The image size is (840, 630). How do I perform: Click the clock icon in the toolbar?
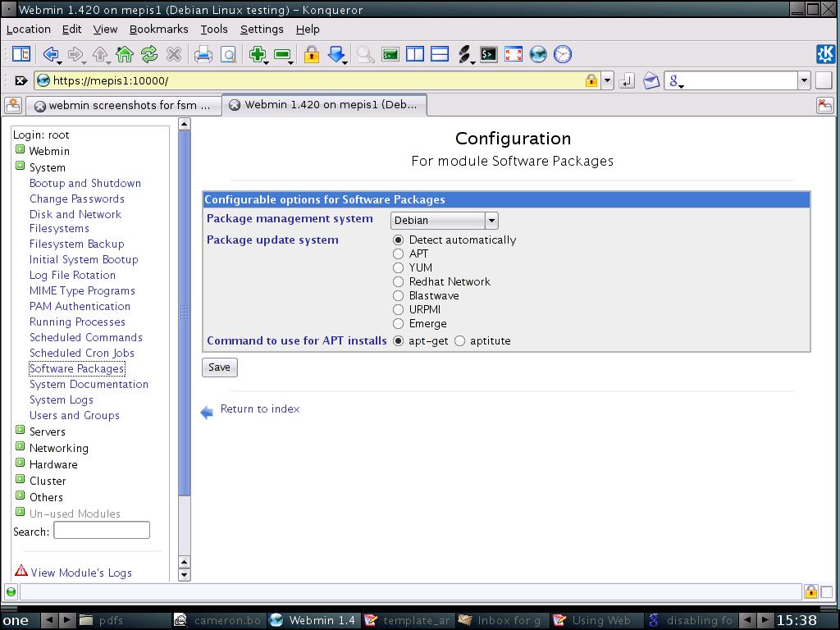(x=563, y=54)
